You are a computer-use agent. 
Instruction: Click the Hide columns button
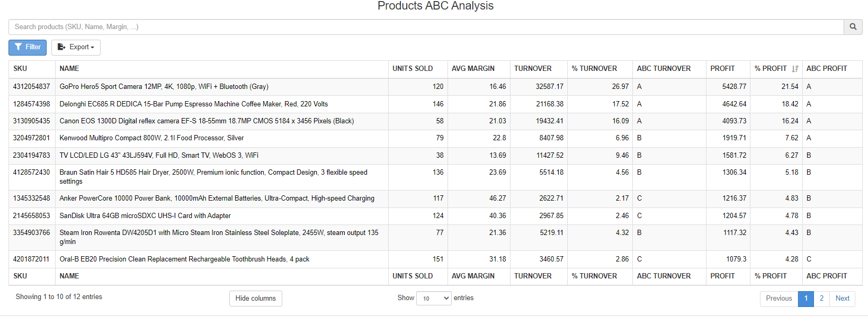pos(255,299)
